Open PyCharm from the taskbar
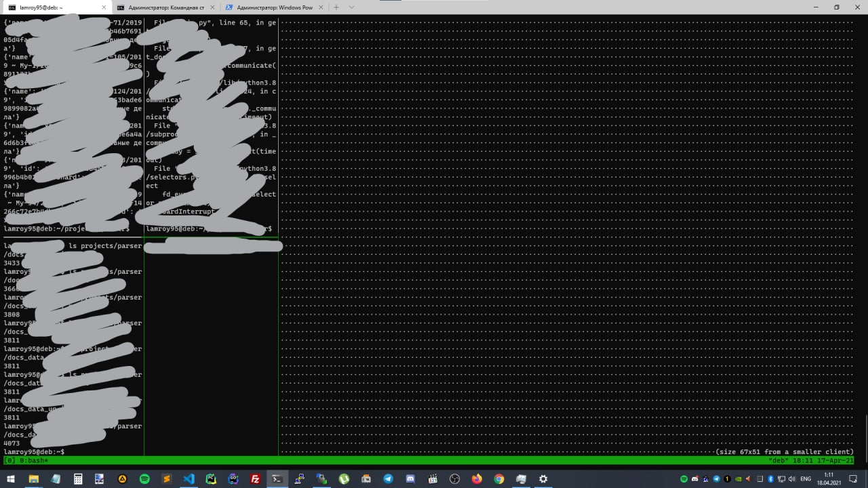 pyautogui.click(x=211, y=479)
